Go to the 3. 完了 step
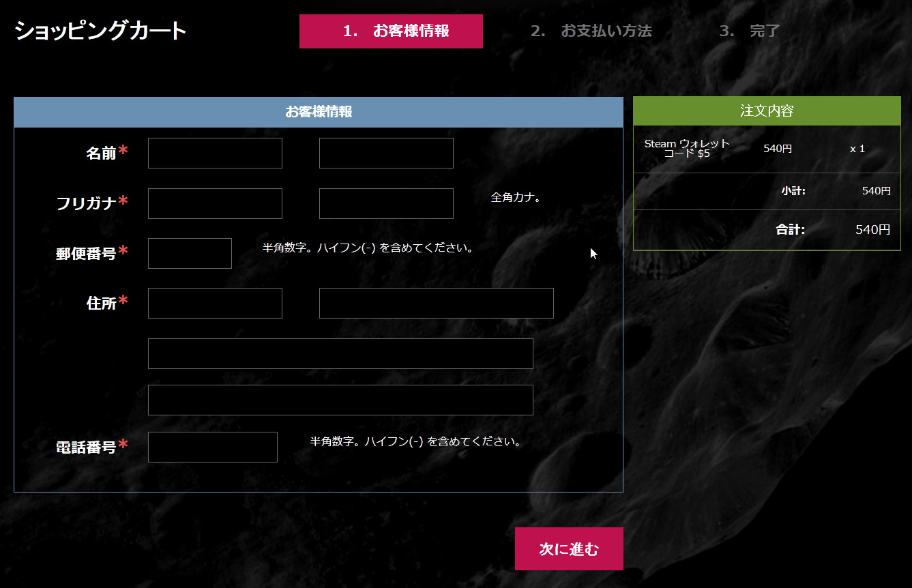Screen dimensions: 912x588 click(749, 31)
